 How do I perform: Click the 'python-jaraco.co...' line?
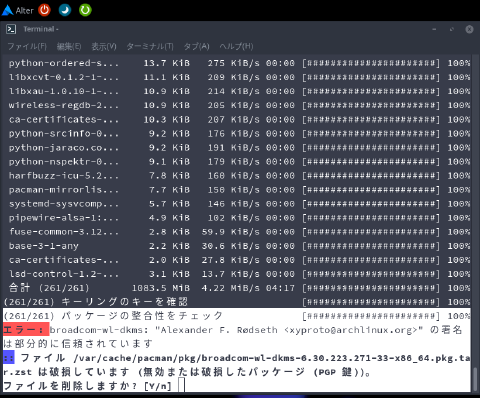click(x=239, y=148)
